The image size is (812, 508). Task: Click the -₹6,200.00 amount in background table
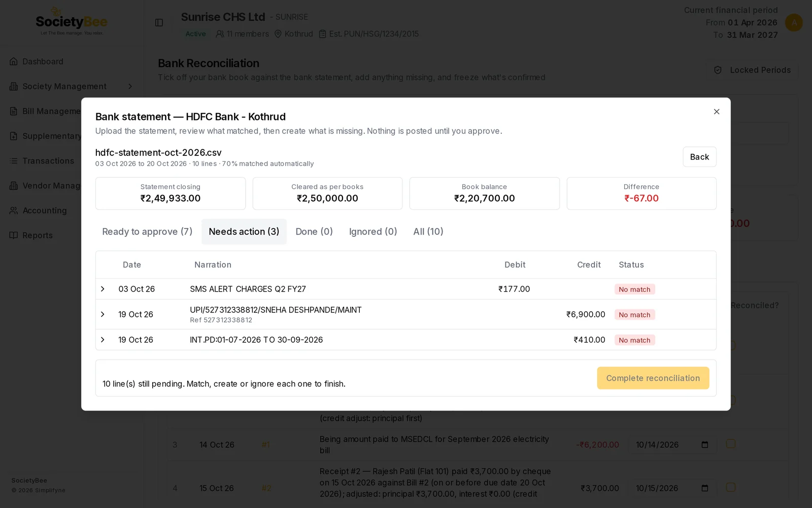tap(597, 445)
